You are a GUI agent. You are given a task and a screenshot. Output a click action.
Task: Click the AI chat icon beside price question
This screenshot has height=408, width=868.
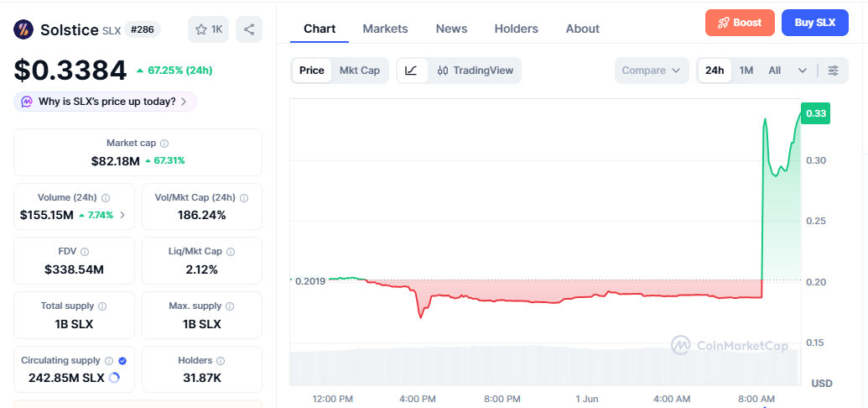pos(27,102)
